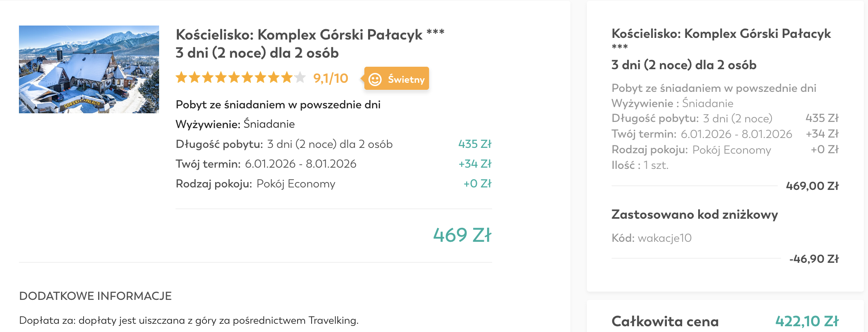Click the 9,1/10 rating score

coord(331,78)
